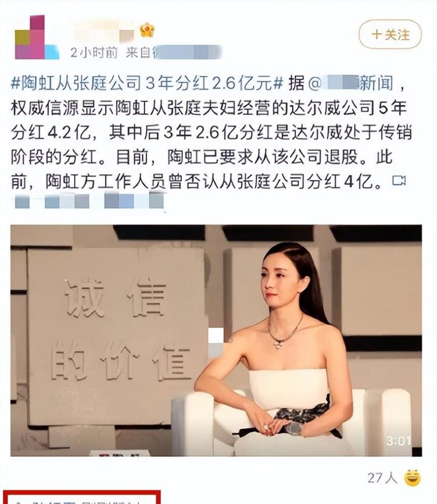Open the poster's pixelated avatar
This screenshot has width=437, height=504.
[37, 37]
